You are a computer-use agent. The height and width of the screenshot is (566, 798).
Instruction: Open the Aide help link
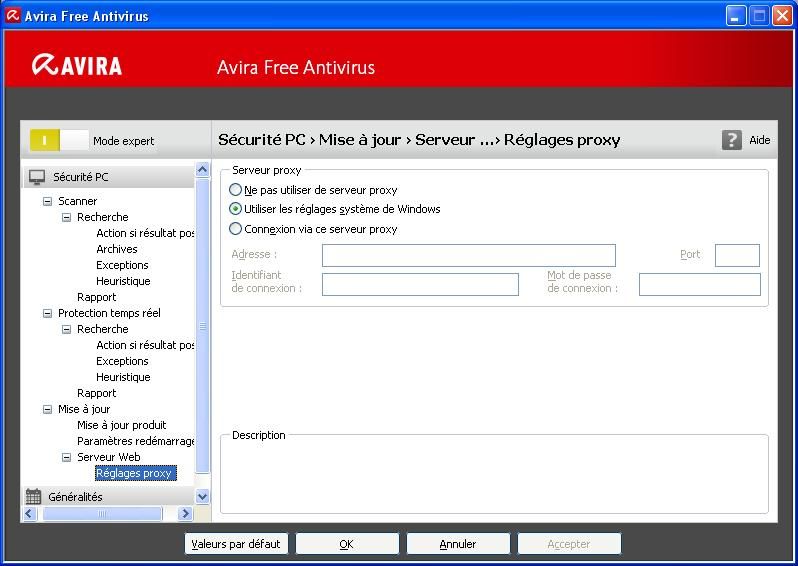click(759, 140)
